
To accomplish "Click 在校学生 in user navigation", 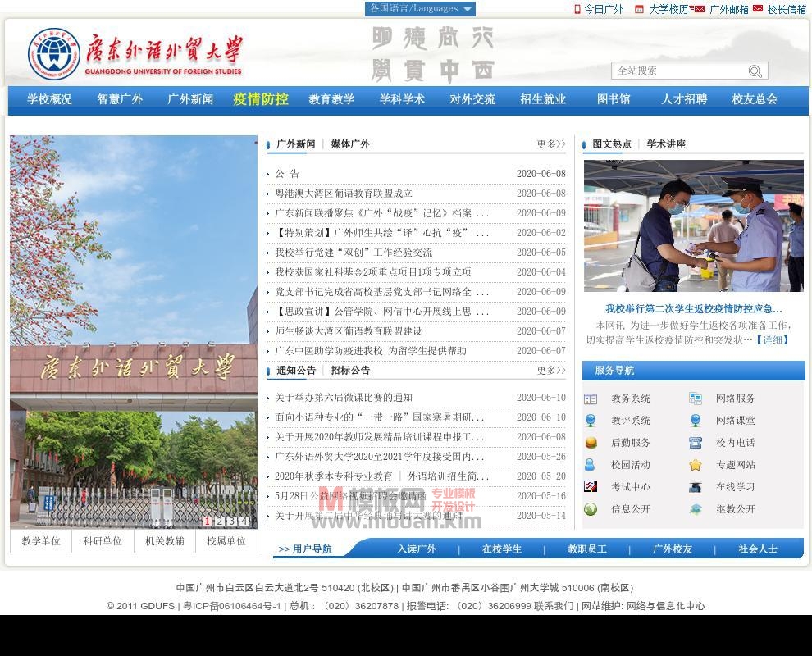I will [x=502, y=549].
